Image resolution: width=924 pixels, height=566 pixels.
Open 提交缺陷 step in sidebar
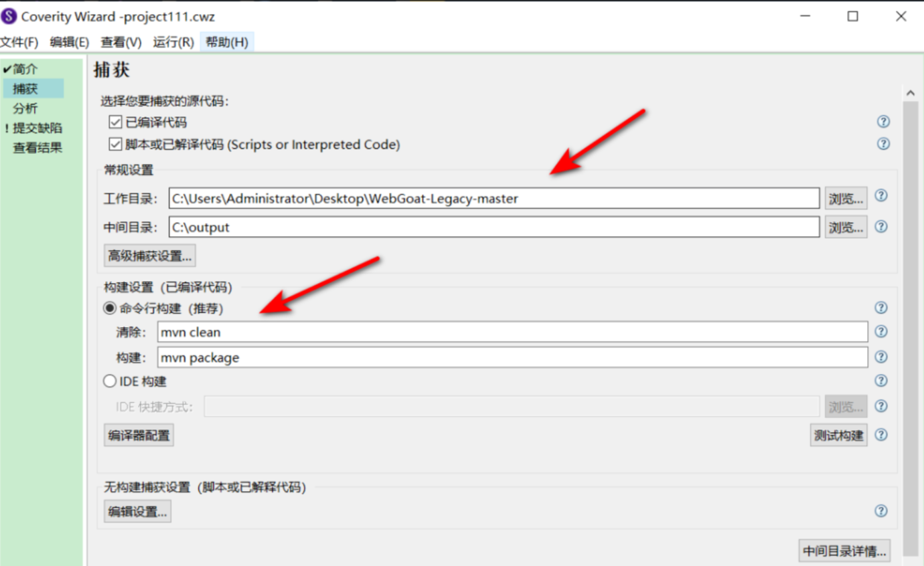click(x=37, y=128)
